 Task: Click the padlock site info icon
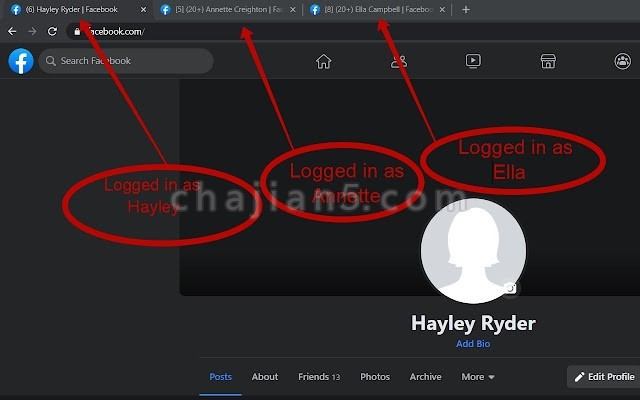coord(77,31)
